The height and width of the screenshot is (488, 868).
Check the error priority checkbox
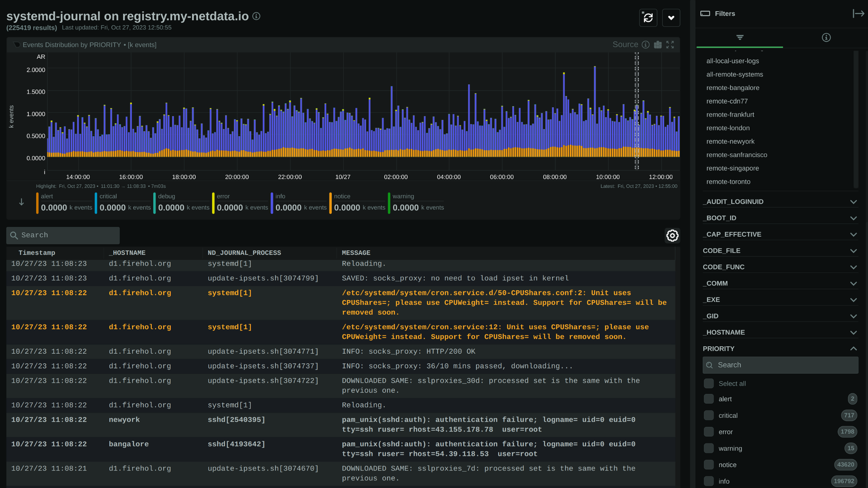tap(709, 432)
